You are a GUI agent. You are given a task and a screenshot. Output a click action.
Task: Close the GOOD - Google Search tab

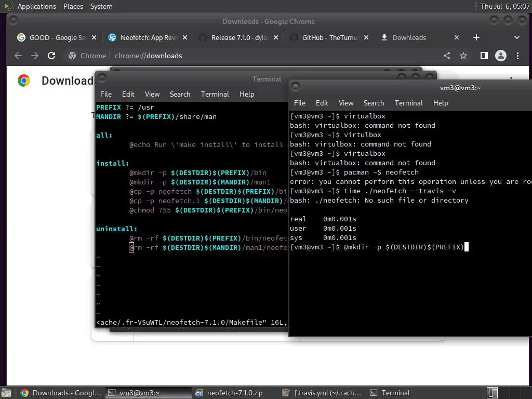[x=94, y=37]
